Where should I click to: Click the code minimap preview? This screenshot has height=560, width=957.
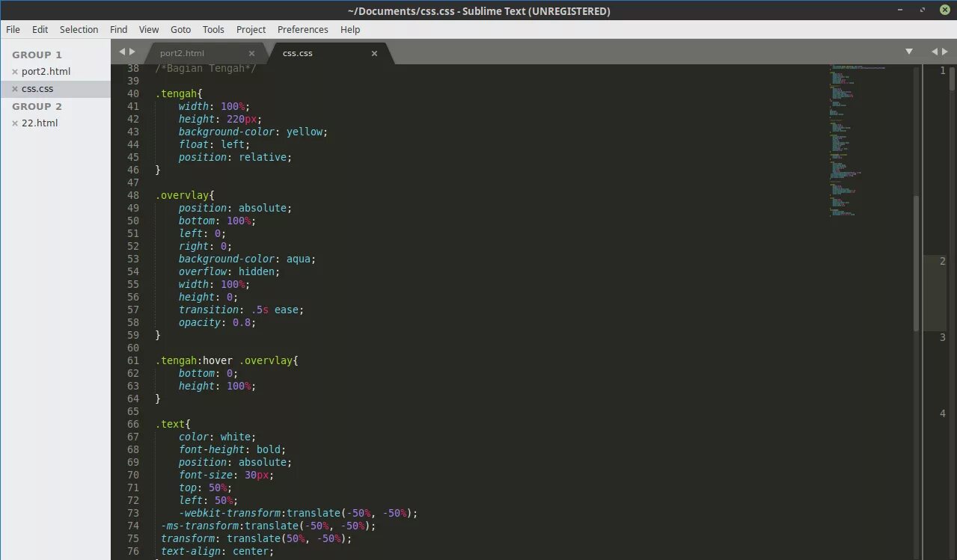(x=857, y=142)
